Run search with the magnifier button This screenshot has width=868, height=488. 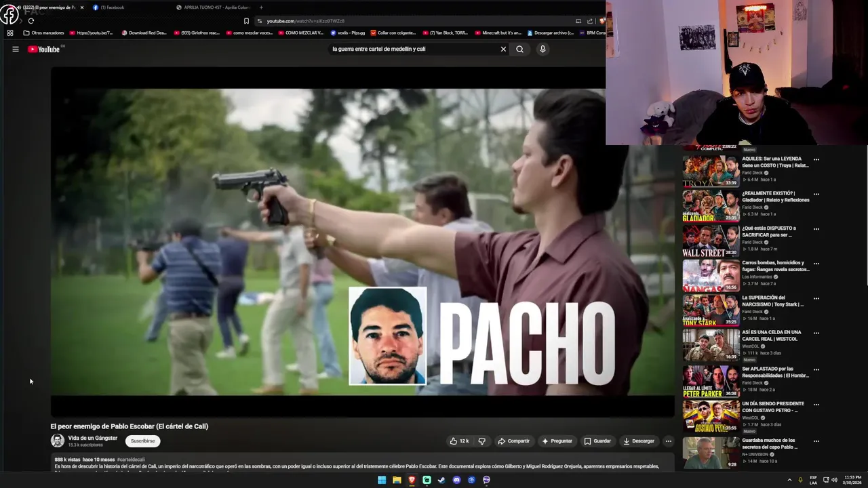(519, 49)
